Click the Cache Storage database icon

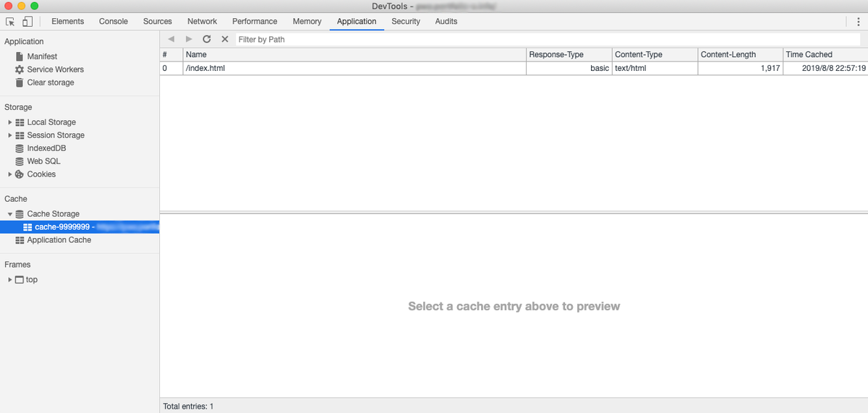(x=20, y=214)
